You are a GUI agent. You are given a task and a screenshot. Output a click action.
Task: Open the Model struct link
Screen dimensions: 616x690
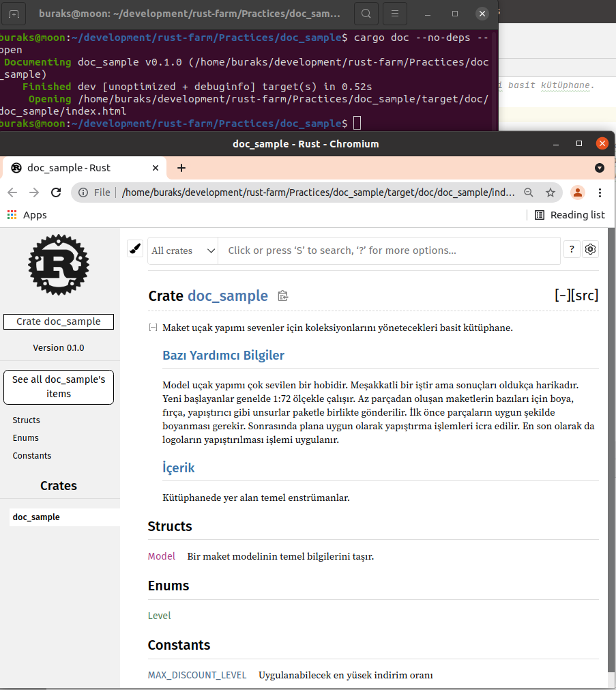coord(162,556)
